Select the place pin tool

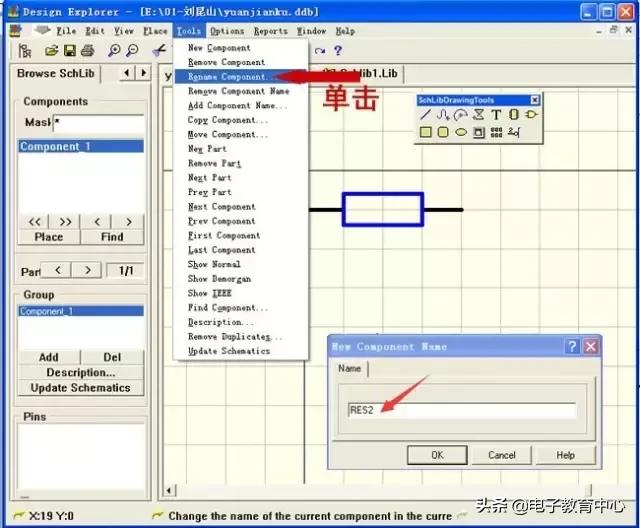[x=514, y=132]
